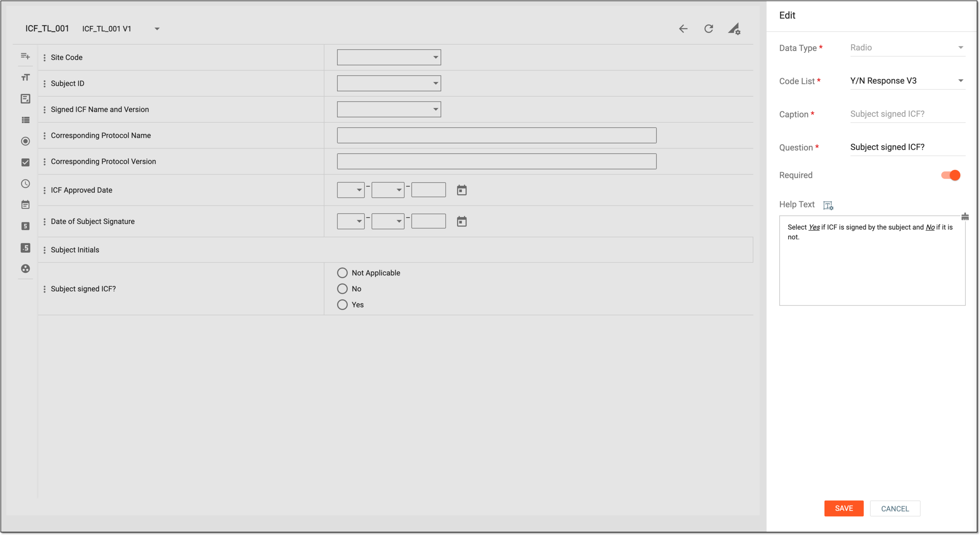The height and width of the screenshot is (535, 980).
Task: Select the checkbox field tool
Action: pos(25,162)
